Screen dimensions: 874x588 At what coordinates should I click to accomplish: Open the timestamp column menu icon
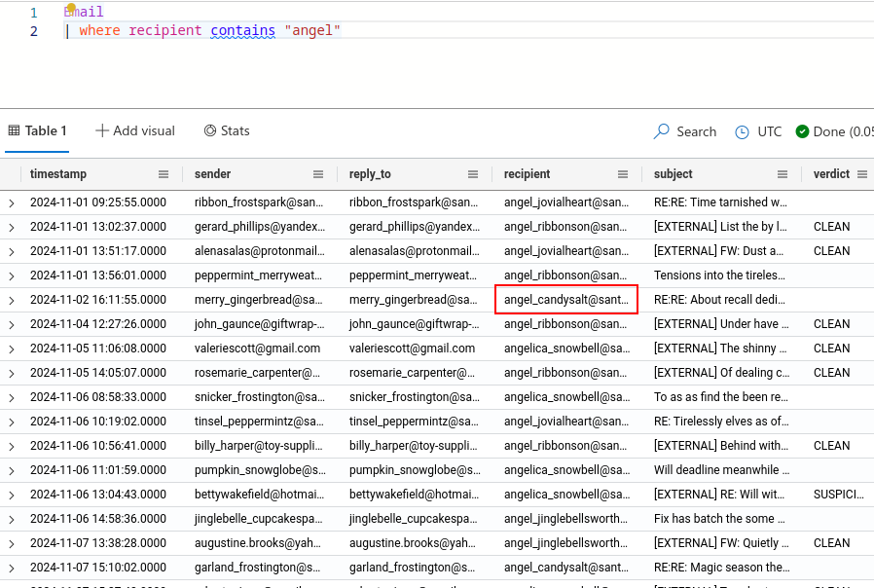click(164, 174)
